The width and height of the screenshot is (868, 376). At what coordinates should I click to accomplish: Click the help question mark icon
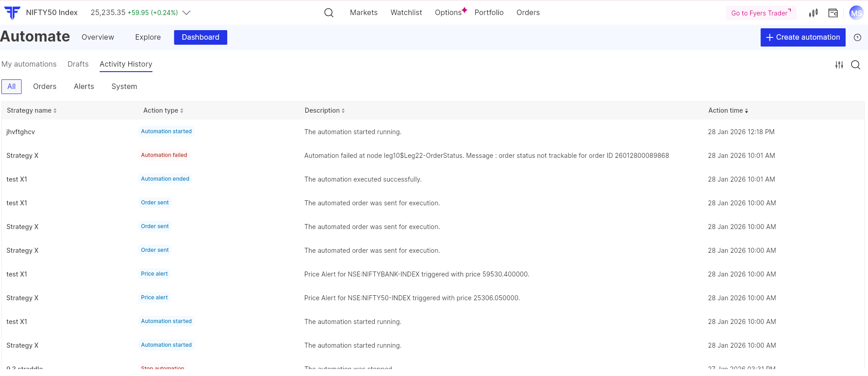[858, 37]
